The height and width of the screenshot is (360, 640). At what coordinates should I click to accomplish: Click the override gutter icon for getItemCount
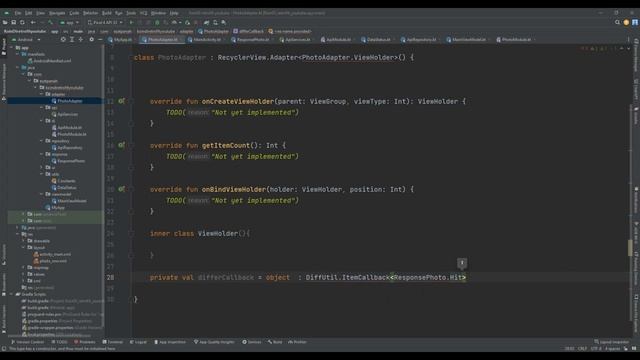(x=122, y=145)
